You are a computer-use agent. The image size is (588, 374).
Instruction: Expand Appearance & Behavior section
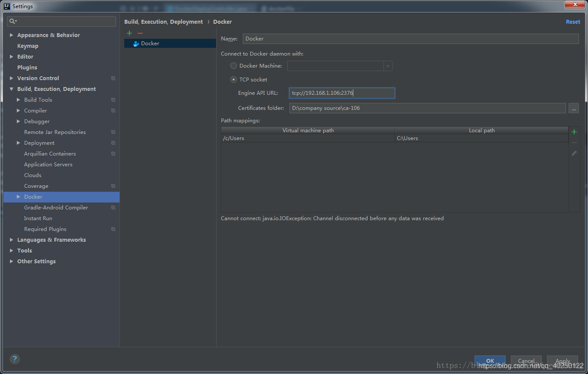click(x=12, y=35)
